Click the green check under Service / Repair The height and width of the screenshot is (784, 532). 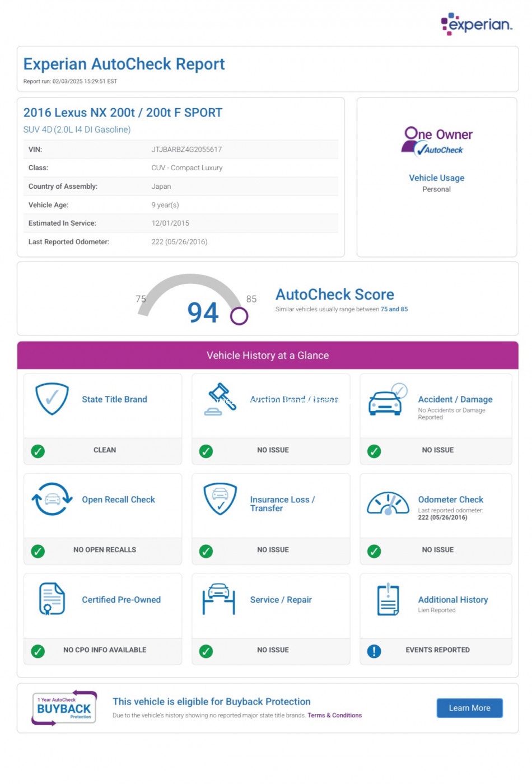[206, 651]
